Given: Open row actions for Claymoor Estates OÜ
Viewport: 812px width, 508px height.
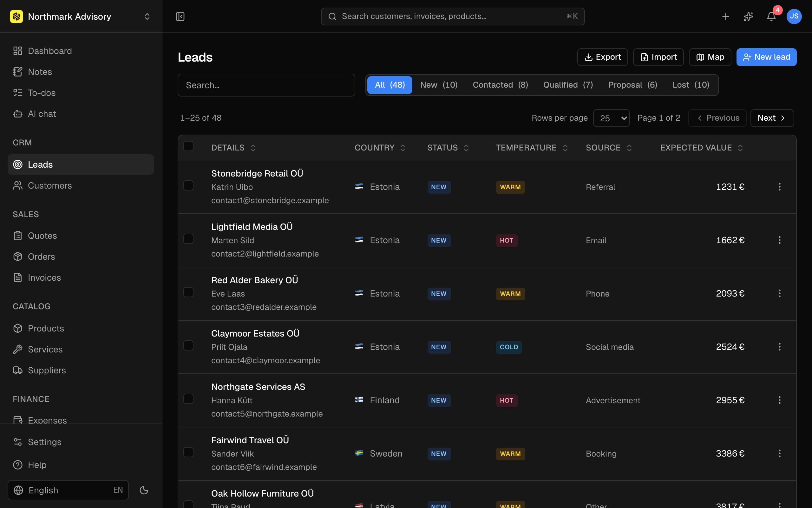Looking at the screenshot, I should pyautogui.click(x=779, y=347).
